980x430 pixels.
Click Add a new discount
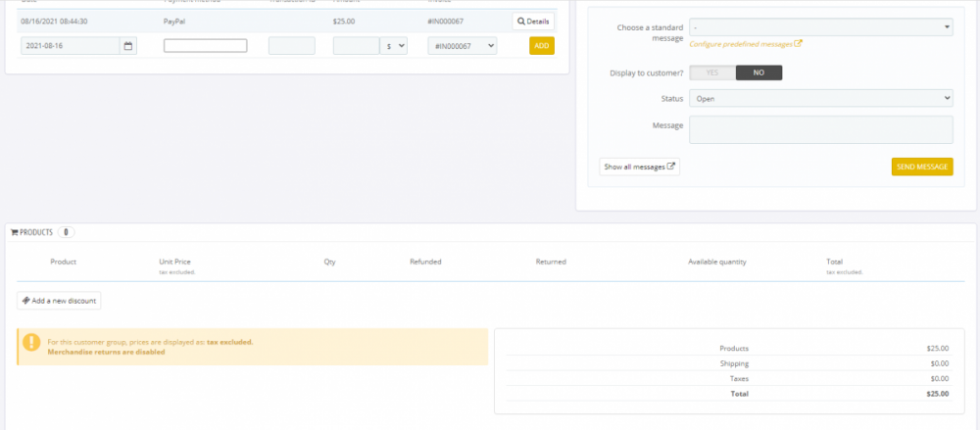click(59, 301)
